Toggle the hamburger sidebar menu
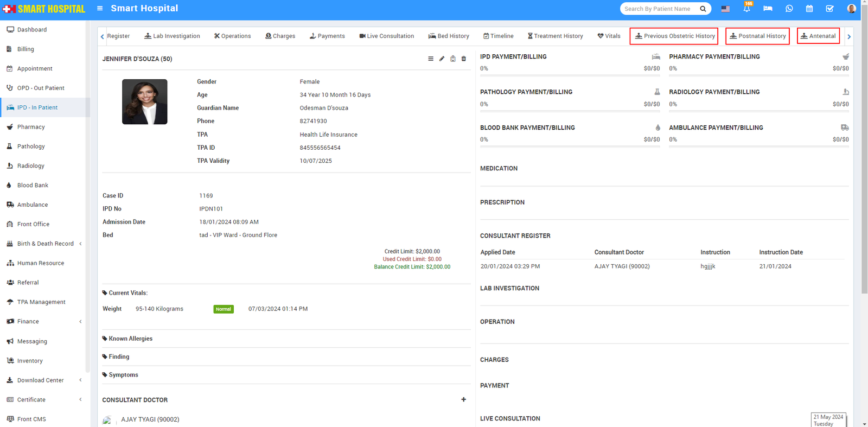 click(100, 8)
